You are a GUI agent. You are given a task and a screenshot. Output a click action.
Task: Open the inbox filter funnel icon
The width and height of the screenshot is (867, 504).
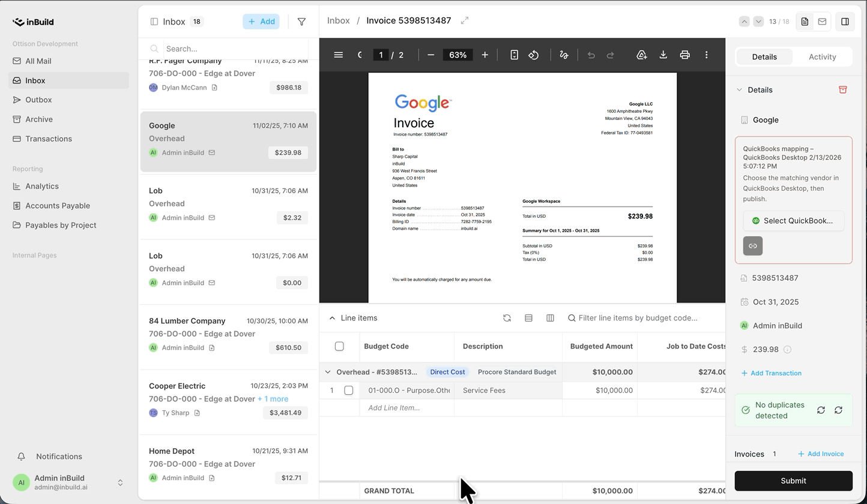point(301,22)
